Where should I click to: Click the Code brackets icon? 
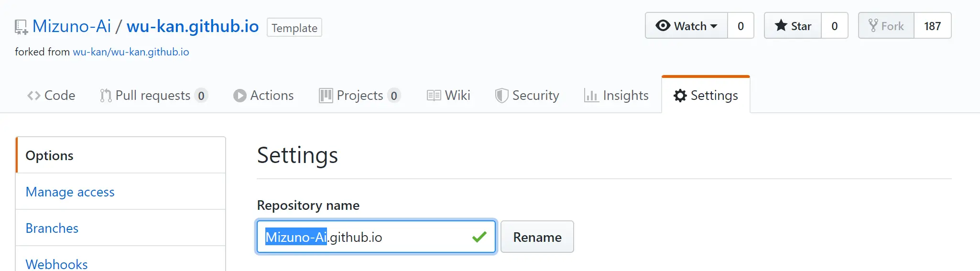(x=34, y=96)
